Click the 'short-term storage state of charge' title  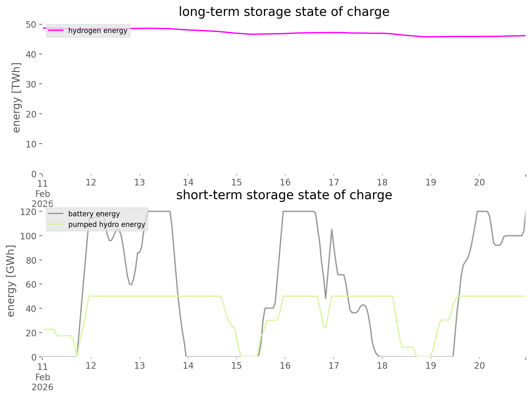[x=284, y=195]
